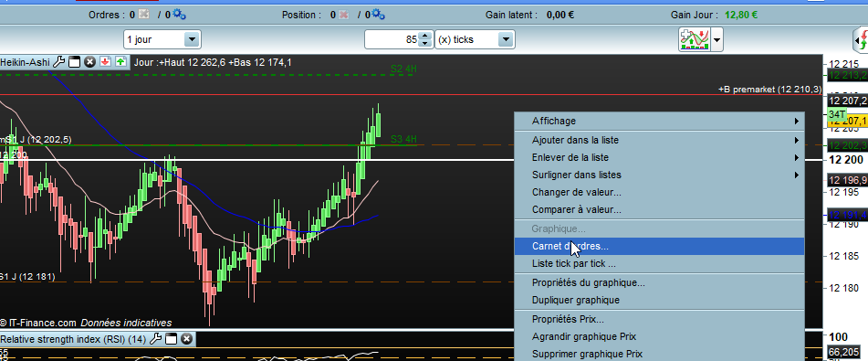This screenshot has height=361, width=868.
Task: Maximize the Heikin-Ashi price panel
Action: [75, 62]
